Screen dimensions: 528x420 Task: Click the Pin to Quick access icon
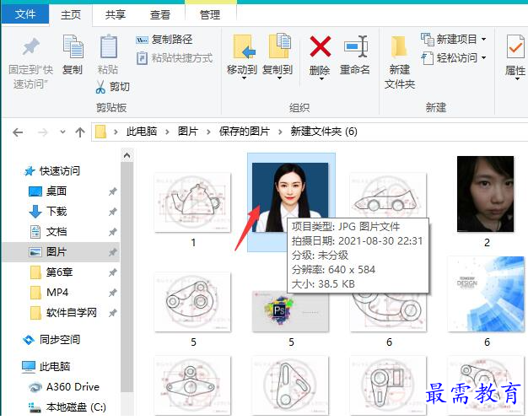pyautogui.click(x=30, y=47)
